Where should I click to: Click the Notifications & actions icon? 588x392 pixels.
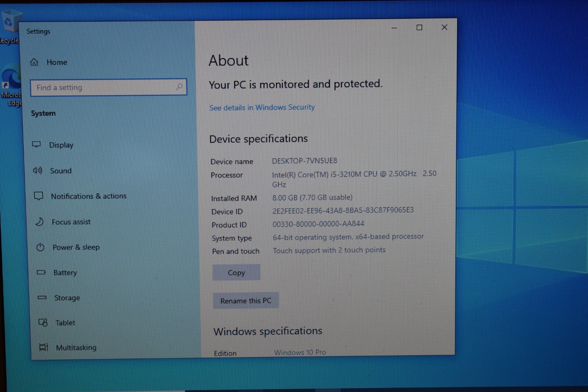(x=39, y=196)
